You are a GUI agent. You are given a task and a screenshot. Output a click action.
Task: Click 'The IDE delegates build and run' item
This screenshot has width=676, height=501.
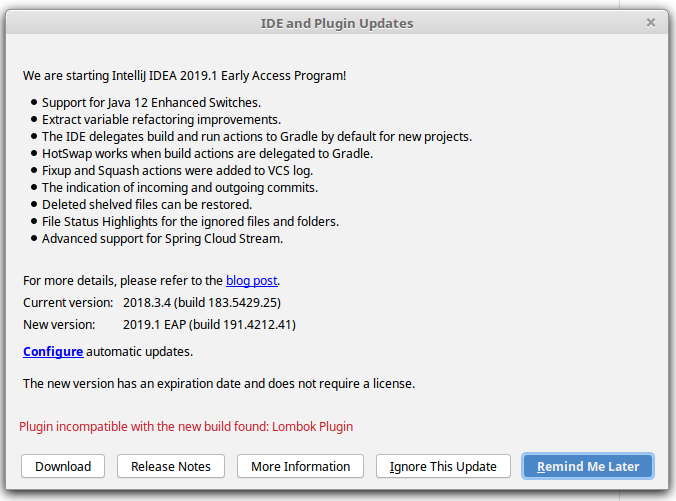pyautogui.click(x=257, y=137)
